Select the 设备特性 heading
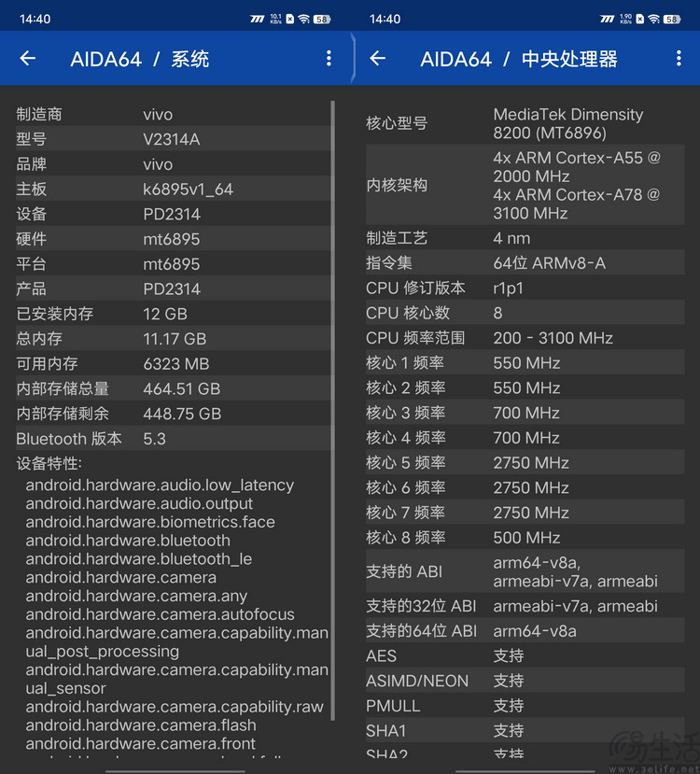 pyautogui.click(x=49, y=463)
